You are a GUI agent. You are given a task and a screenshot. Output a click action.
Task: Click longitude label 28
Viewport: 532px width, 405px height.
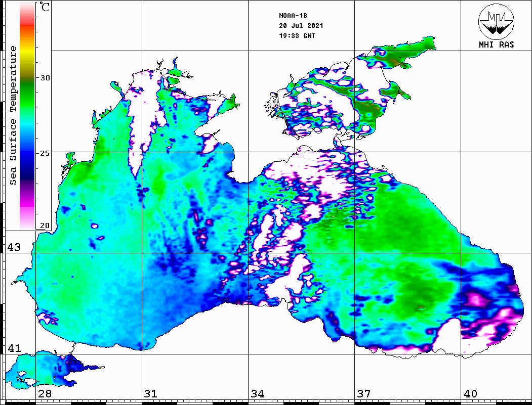(x=45, y=394)
